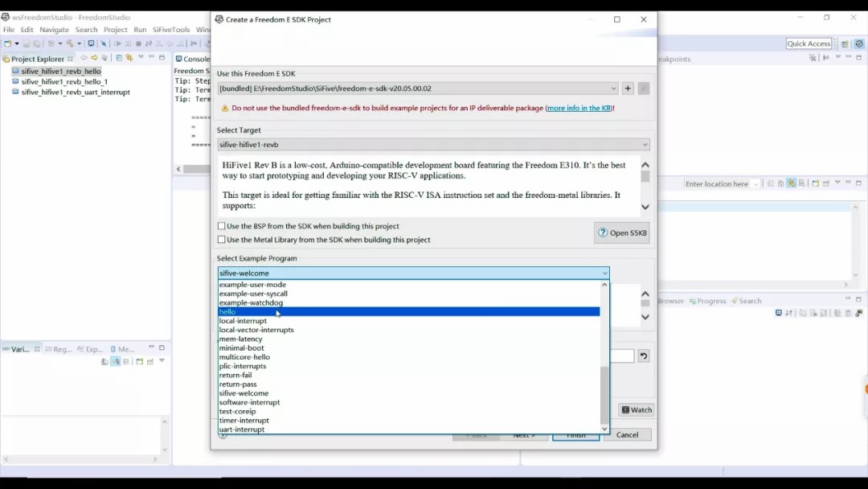Click the Resume debug icon in toolbar

pyautogui.click(x=117, y=43)
